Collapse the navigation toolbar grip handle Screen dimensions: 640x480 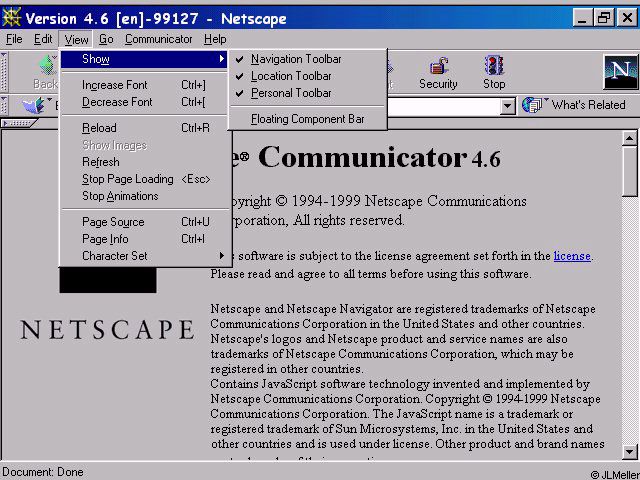click(4, 72)
